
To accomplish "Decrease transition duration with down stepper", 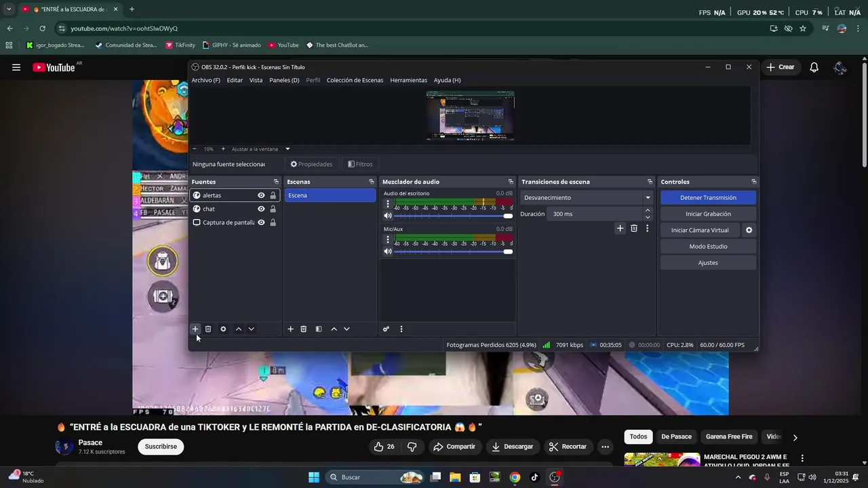I will pyautogui.click(x=648, y=218).
